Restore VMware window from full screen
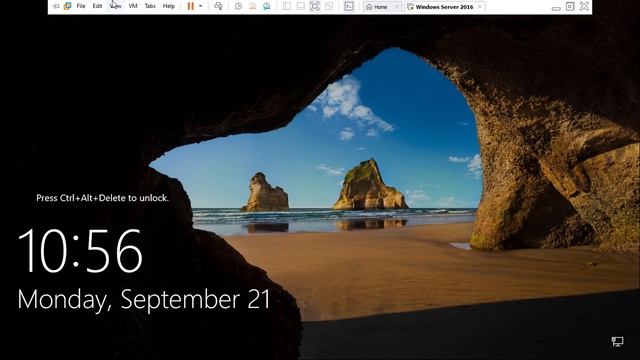Viewport: 640px width, 360px height. pos(570,6)
